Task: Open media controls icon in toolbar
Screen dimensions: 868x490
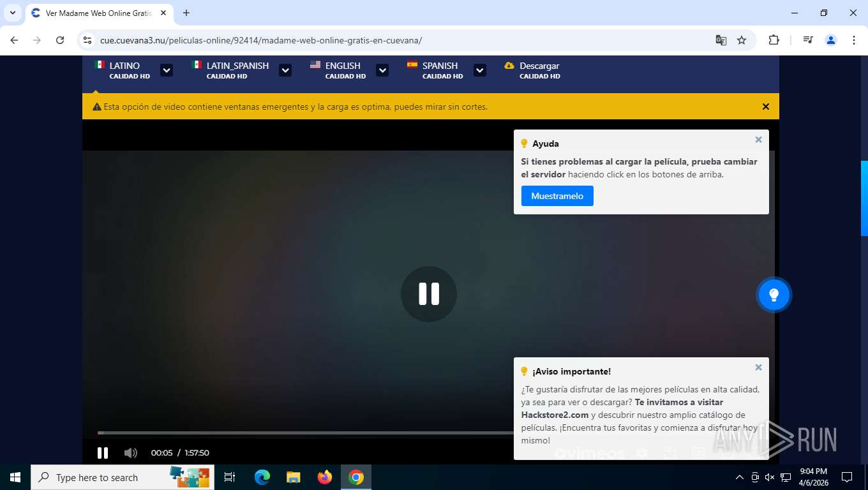Action: (808, 40)
